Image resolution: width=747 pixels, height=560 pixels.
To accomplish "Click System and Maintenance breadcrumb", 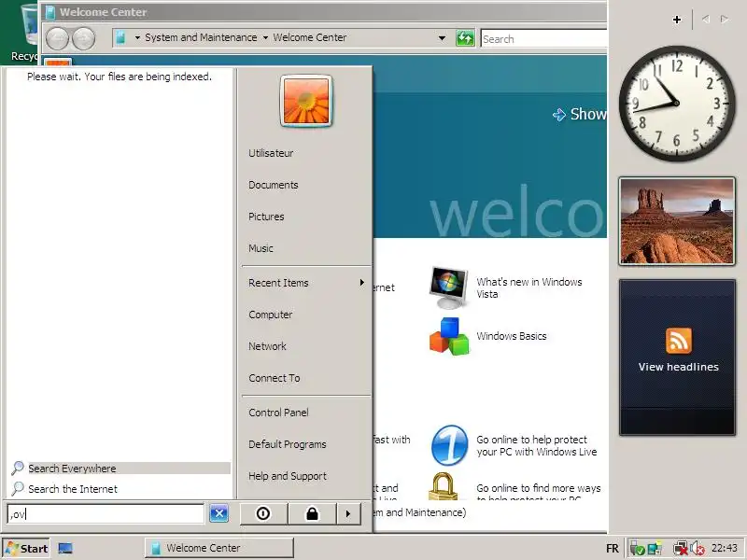I will pyautogui.click(x=201, y=37).
